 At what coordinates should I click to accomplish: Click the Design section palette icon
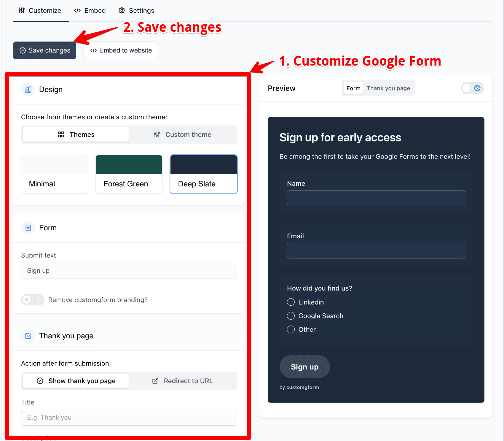click(28, 90)
